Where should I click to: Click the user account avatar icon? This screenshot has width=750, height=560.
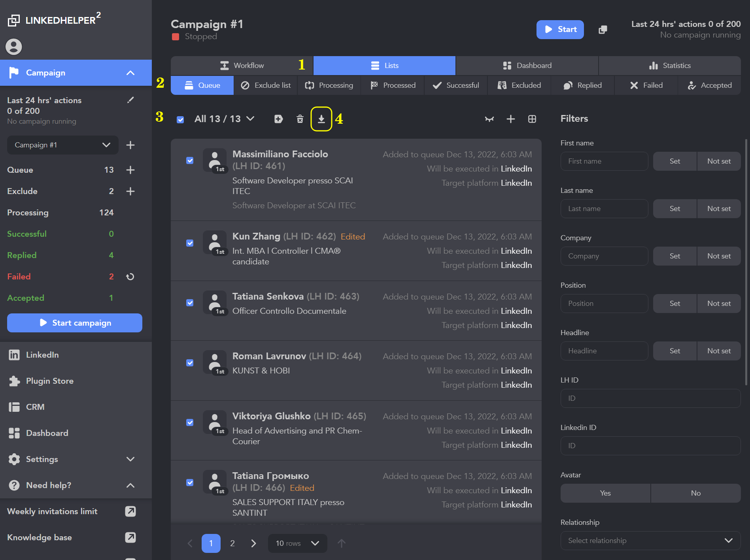pos(13,47)
